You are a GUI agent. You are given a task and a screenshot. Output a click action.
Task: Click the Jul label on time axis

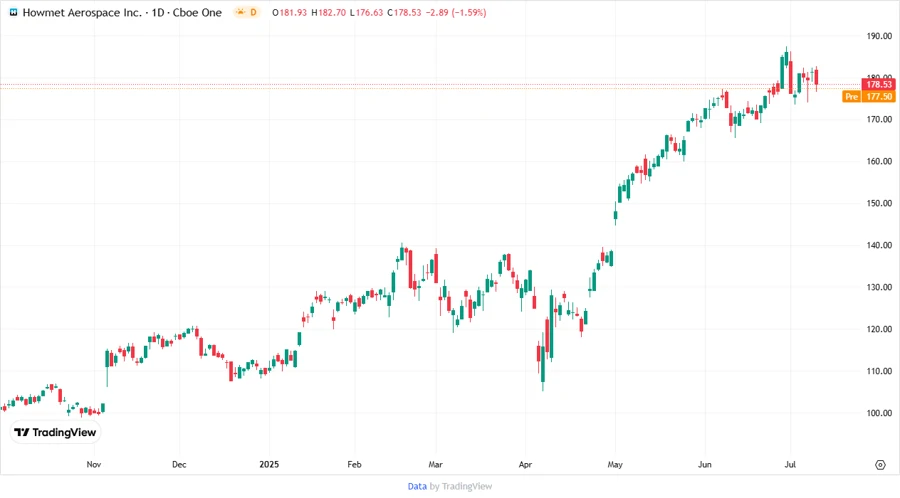pyautogui.click(x=790, y=464)
